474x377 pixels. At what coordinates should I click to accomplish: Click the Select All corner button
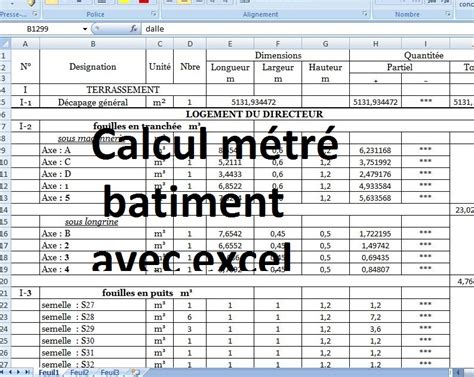(x=5, y=44)
